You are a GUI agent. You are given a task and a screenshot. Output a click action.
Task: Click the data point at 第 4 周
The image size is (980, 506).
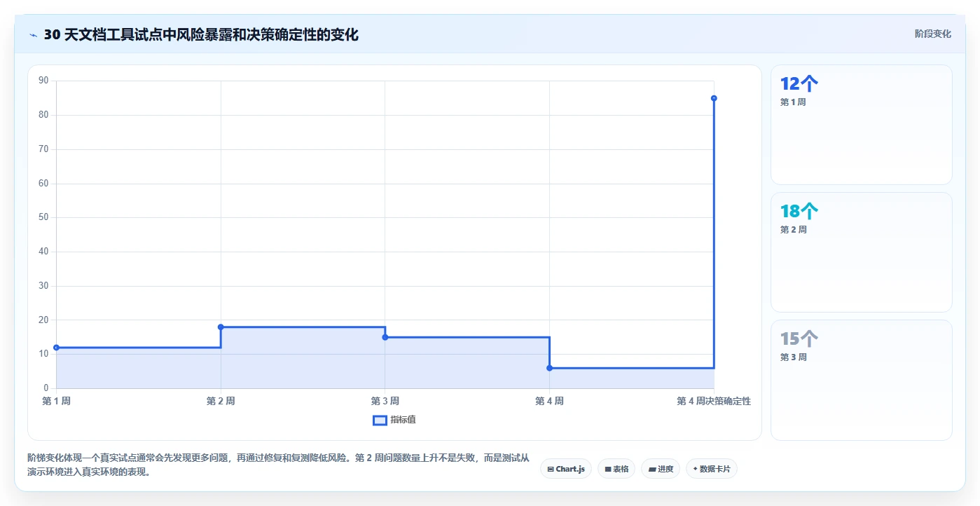[x=549, y=368]
